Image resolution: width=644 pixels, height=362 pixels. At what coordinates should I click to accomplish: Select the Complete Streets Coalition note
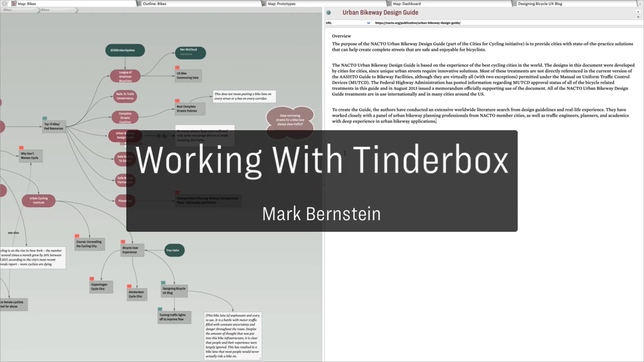(125, 117)
